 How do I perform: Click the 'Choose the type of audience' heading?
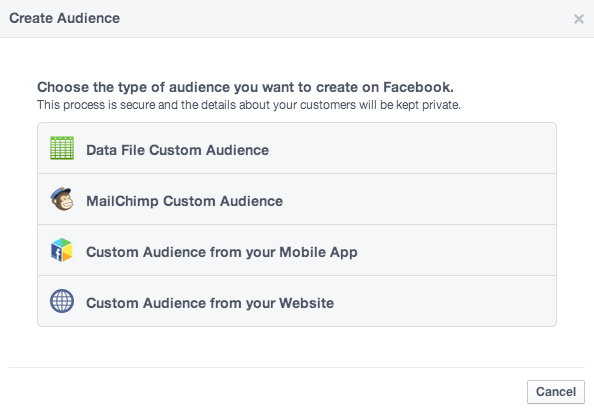[245, 87]
